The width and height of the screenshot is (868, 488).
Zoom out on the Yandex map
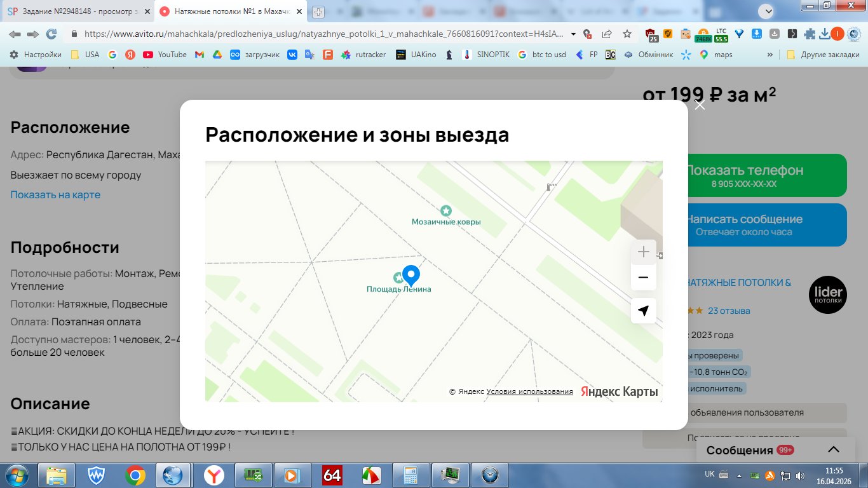pyautogui.click(x=644, y=278)
